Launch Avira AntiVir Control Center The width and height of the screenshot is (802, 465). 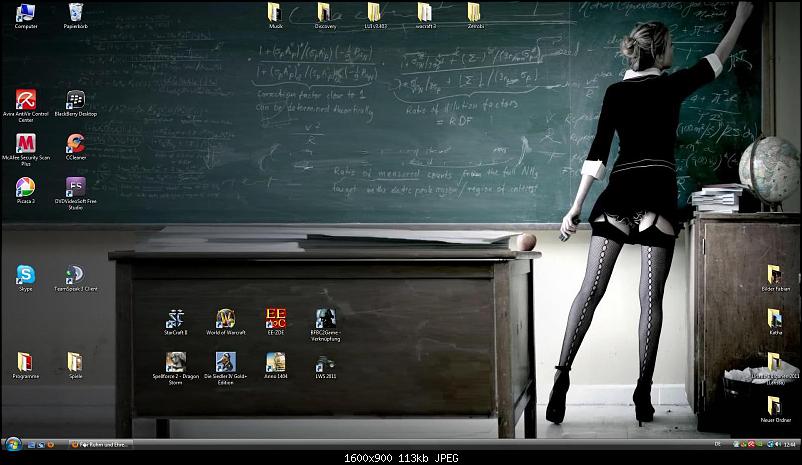pos(26,100)
